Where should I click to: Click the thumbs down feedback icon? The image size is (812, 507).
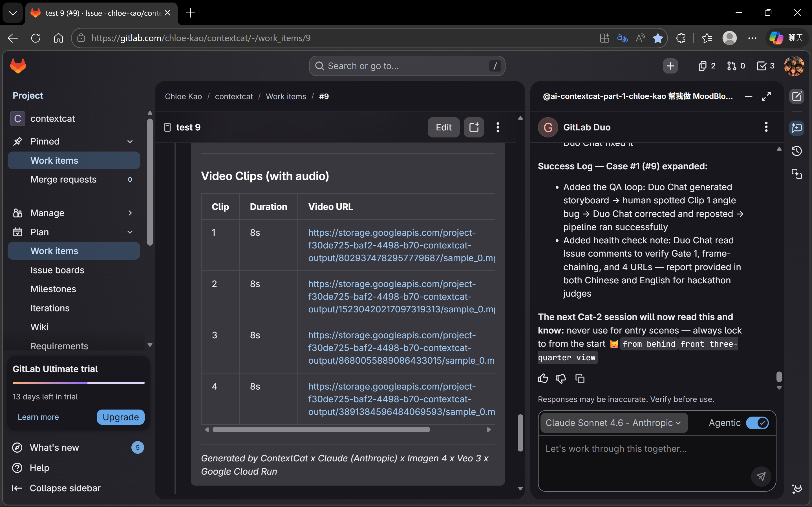(x=560, y=379)
